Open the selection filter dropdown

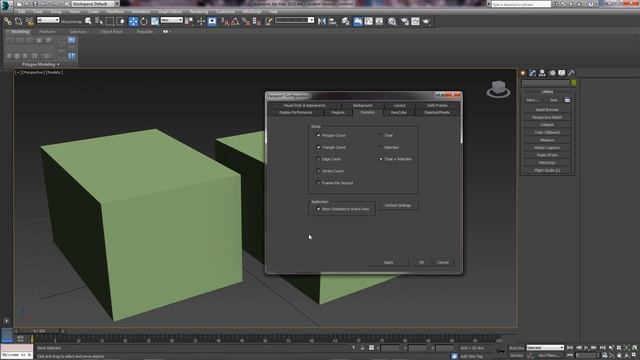pos(48,20)
